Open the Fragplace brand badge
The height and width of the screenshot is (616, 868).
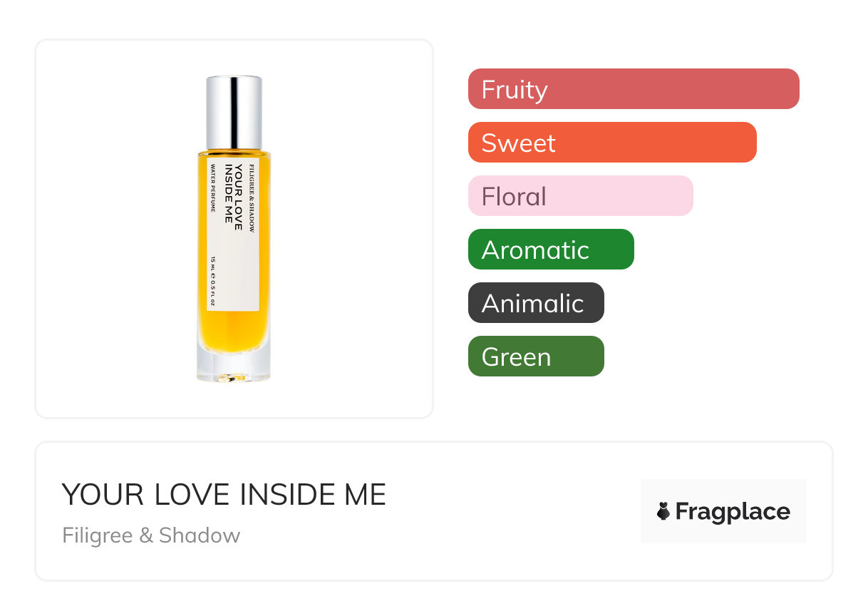point(723,511)
